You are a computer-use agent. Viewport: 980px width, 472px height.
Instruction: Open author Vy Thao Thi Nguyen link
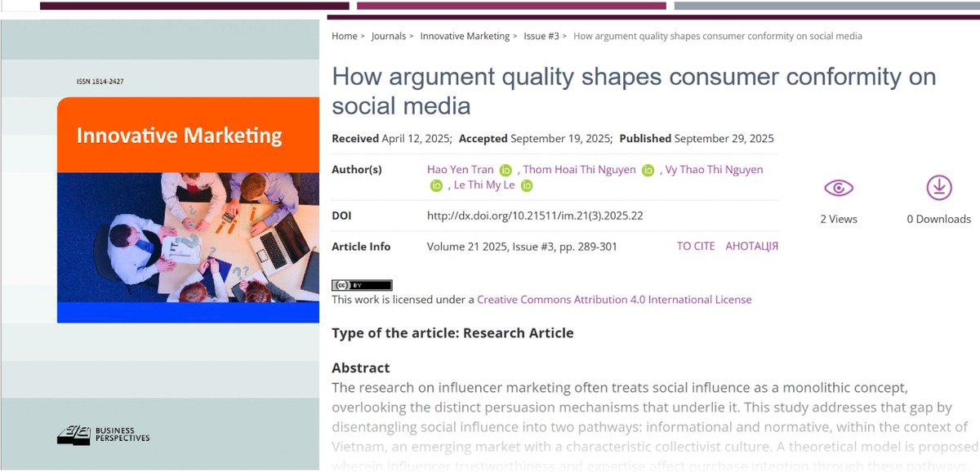[x=715, y=170]
